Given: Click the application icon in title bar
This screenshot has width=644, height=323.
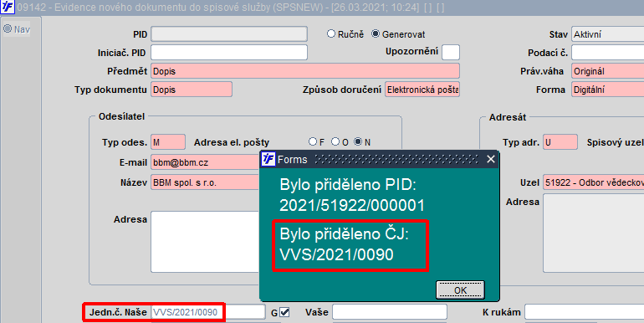Looking at the screenshot, I should coord(8,7).
